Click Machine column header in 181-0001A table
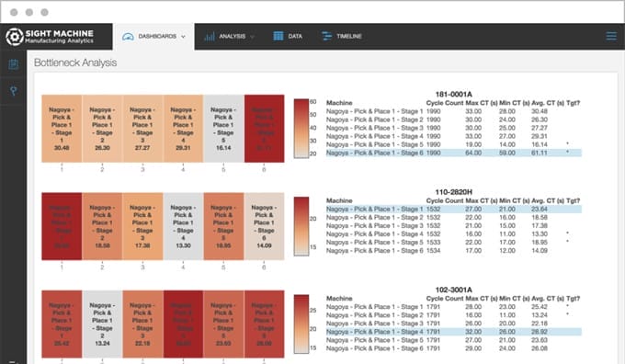The image size is (625, 364). point(339,103)
